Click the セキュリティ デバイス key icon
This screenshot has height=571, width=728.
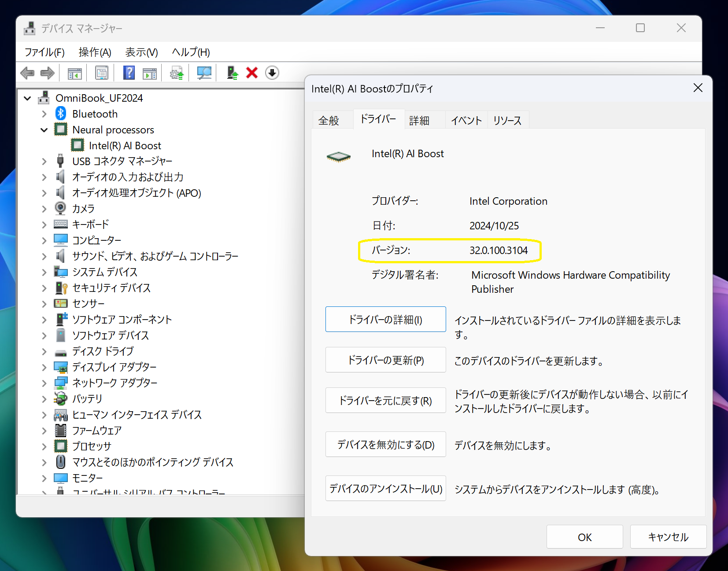click(x=61, y=287)
